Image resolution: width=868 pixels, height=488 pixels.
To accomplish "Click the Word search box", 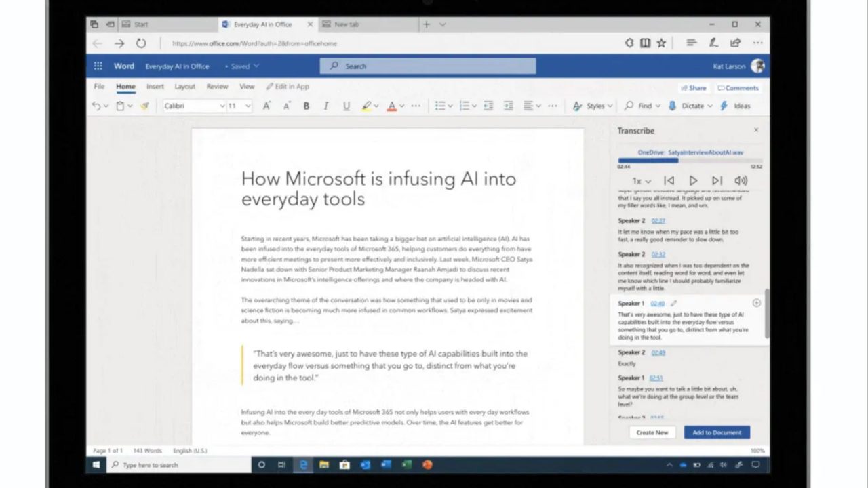I will [x=428, y=66].
